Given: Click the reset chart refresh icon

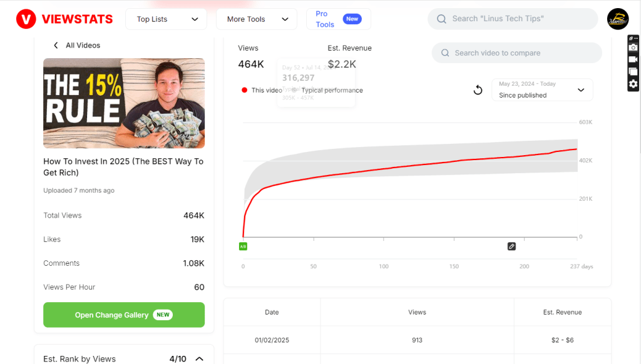Looking at the screenshot, I should (x=478, y=90).
